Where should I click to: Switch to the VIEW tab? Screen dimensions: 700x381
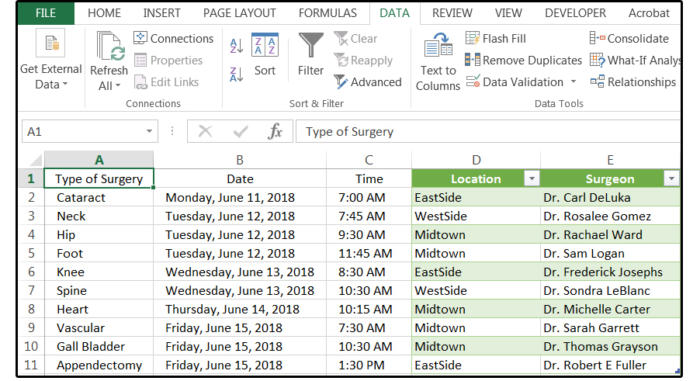(x=508, y=13)
